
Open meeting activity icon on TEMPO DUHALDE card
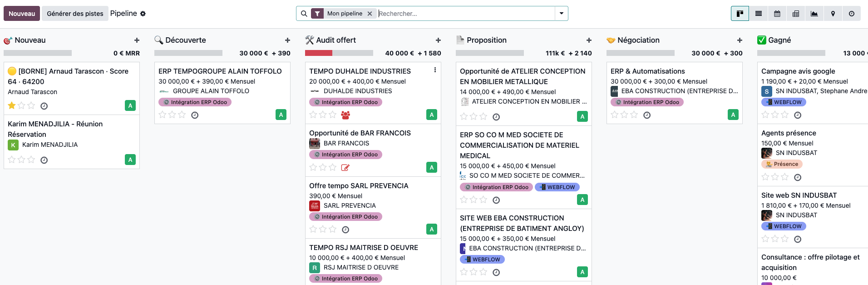click(345, 115)
